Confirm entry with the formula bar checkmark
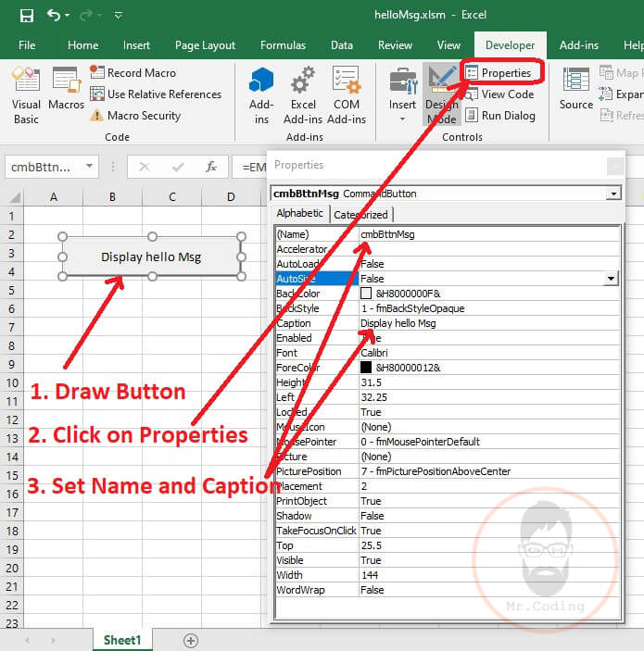The height and width of the screenshot is (651, 644). (x=178, y=167)
